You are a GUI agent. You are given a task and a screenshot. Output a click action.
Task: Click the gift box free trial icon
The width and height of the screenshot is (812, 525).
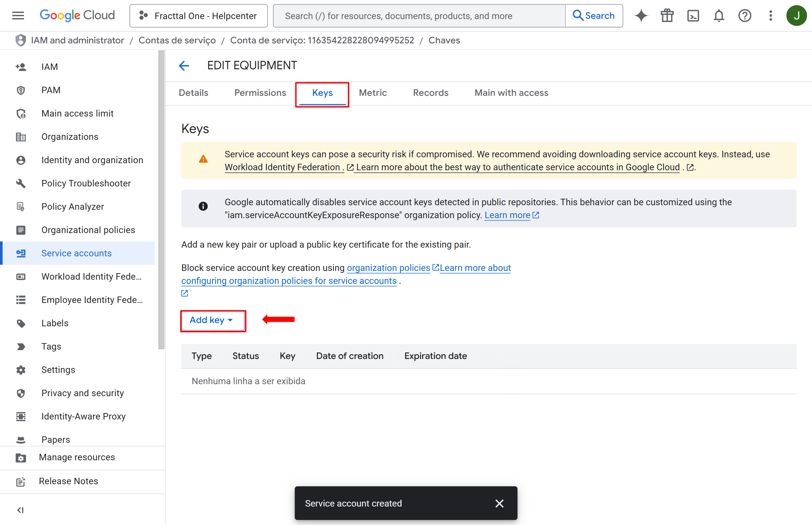pyautogui.click(x=667, y=16)
